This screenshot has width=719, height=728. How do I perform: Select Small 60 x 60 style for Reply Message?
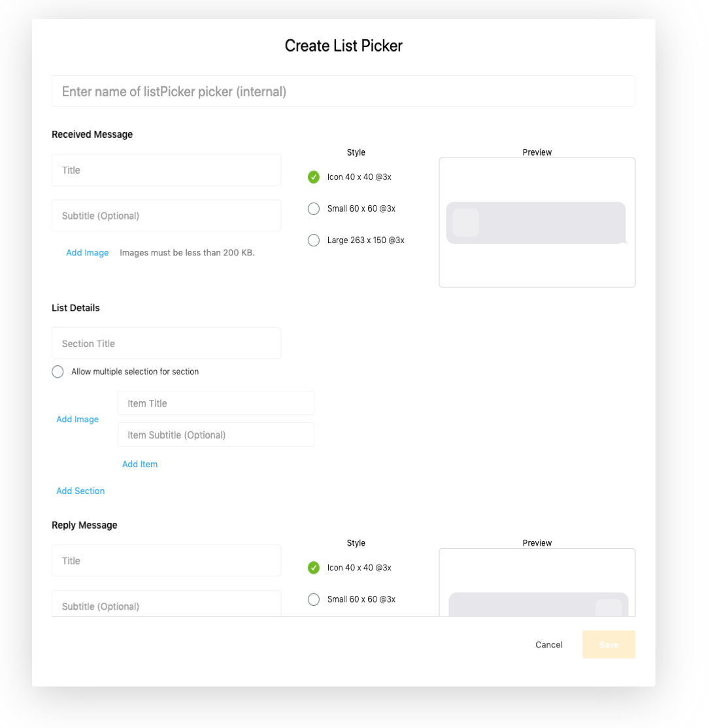[x=314, y=599]
